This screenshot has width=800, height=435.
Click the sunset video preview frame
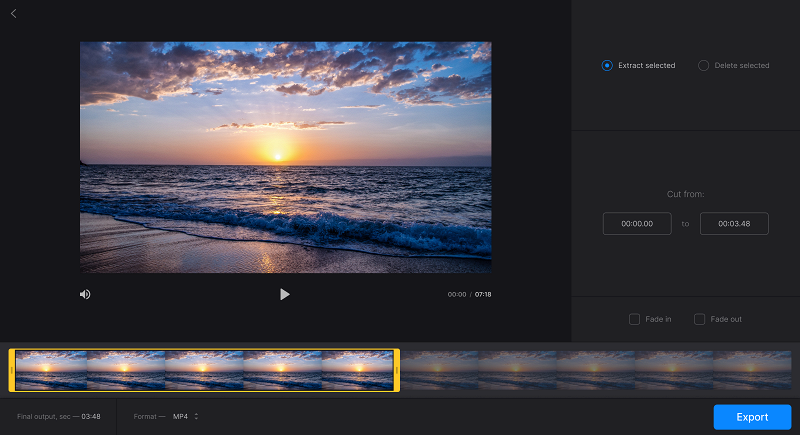click(x=286, y=157)
